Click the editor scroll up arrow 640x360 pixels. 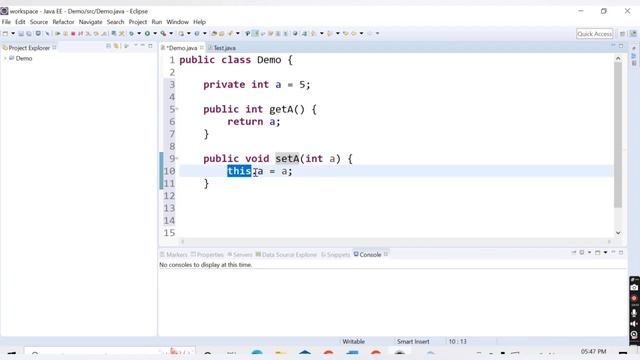pos(618,59)
